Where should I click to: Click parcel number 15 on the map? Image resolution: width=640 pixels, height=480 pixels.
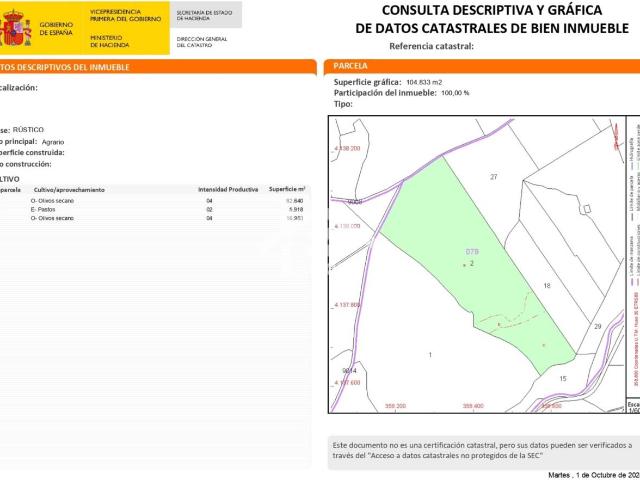[562, 379]
